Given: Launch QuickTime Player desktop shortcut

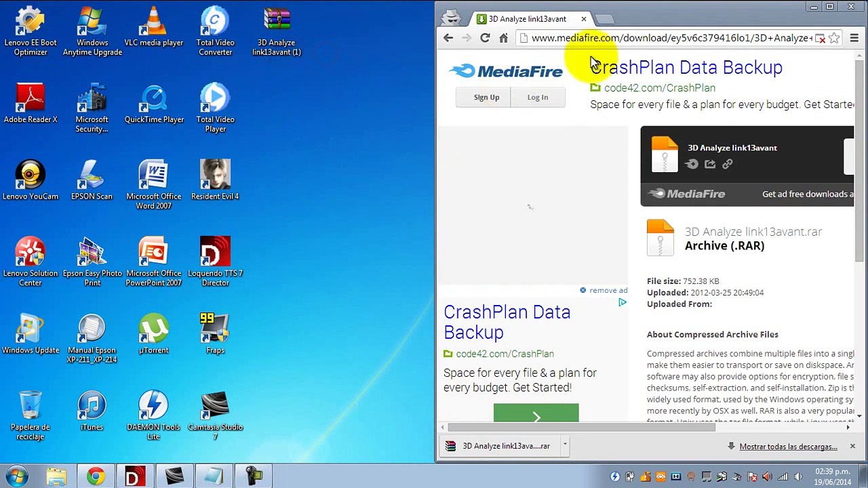Looking at the screenshot, I should pyautogui.click(x=154, y=104).
